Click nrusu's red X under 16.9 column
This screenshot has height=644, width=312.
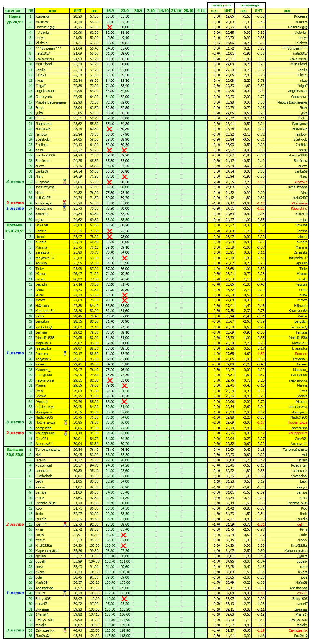point(110,150)
